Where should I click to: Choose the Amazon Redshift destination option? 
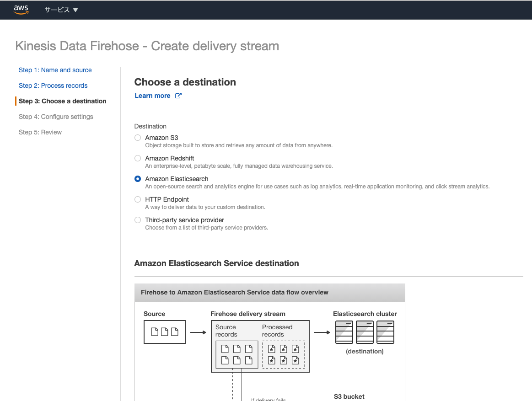tap(138, 158)
